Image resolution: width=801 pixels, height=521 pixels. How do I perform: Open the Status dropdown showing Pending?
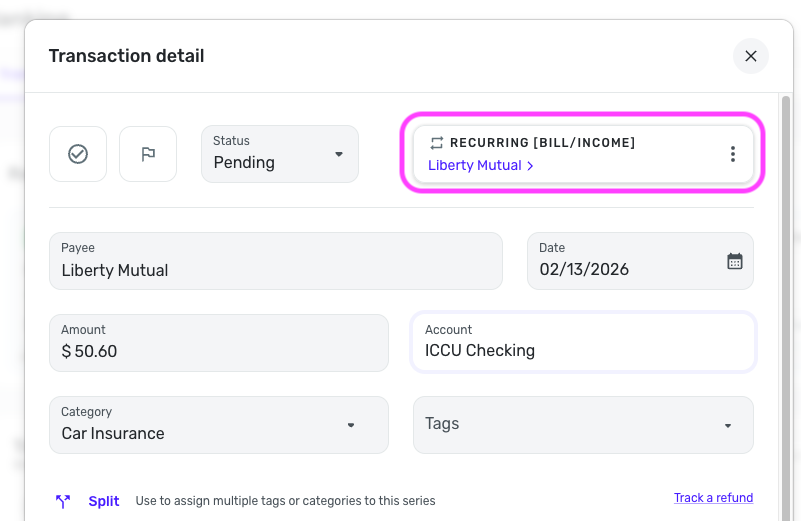[x=279, y=154]
